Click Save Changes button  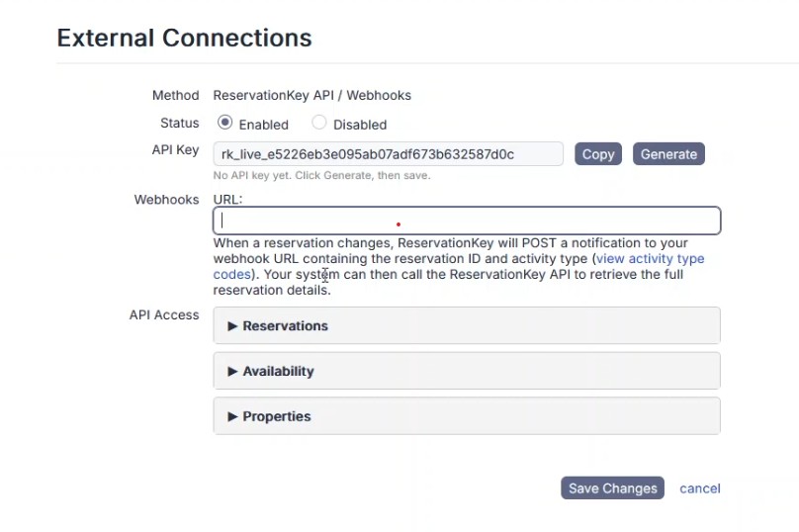point(612,488)
